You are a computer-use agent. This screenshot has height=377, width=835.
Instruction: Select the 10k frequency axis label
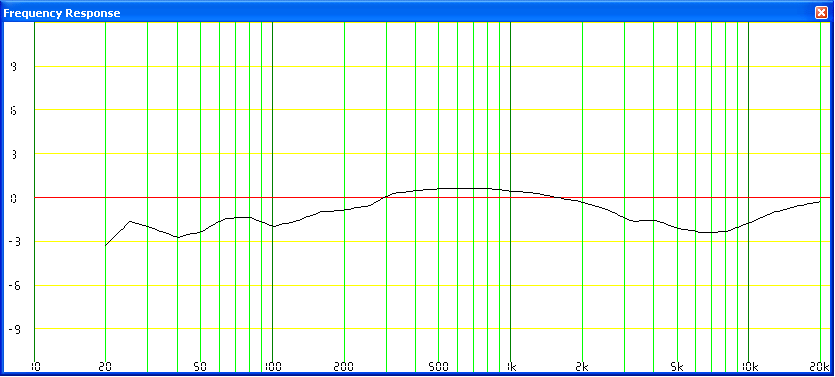coord(749,366)
